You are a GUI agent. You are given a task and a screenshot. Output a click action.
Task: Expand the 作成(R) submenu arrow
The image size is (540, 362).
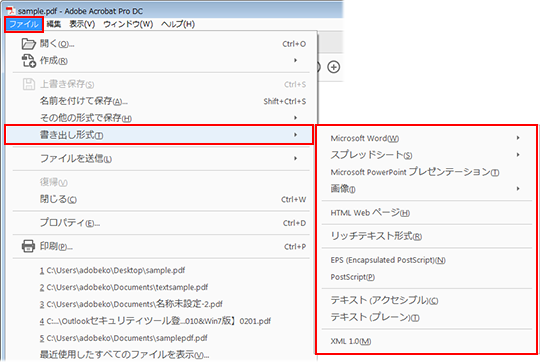[x=295, y=60]
